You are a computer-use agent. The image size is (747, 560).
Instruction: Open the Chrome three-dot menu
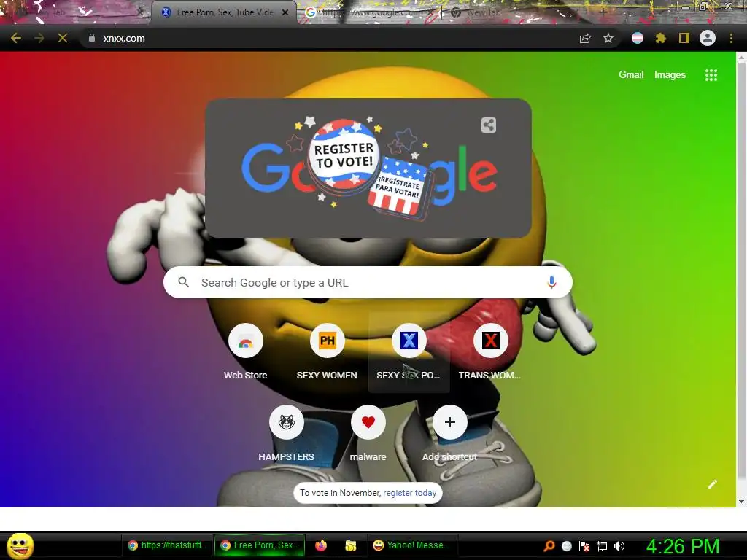(x=731, y=38)
